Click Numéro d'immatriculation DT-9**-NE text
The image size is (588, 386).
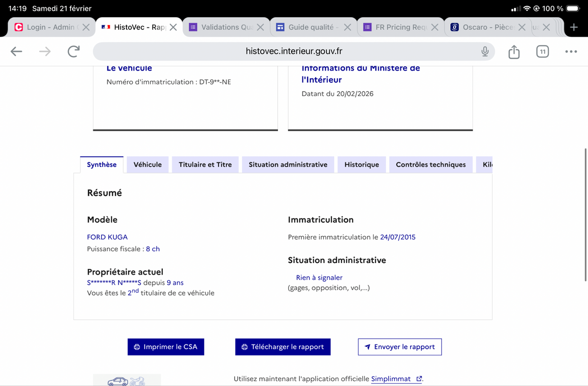(169, 82)
